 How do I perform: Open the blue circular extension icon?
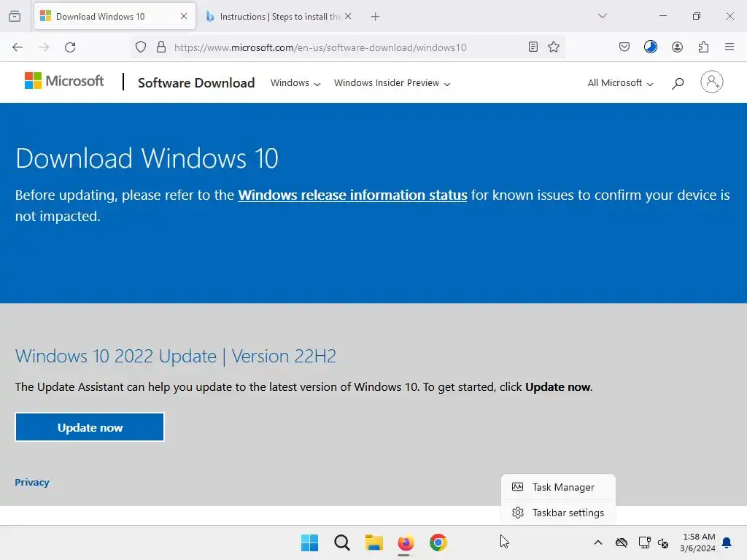651,47
